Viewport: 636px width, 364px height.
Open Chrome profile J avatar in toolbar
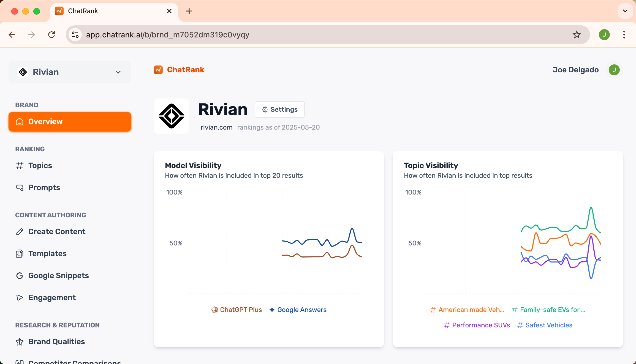pyautogui.click(x=604, y=35)
